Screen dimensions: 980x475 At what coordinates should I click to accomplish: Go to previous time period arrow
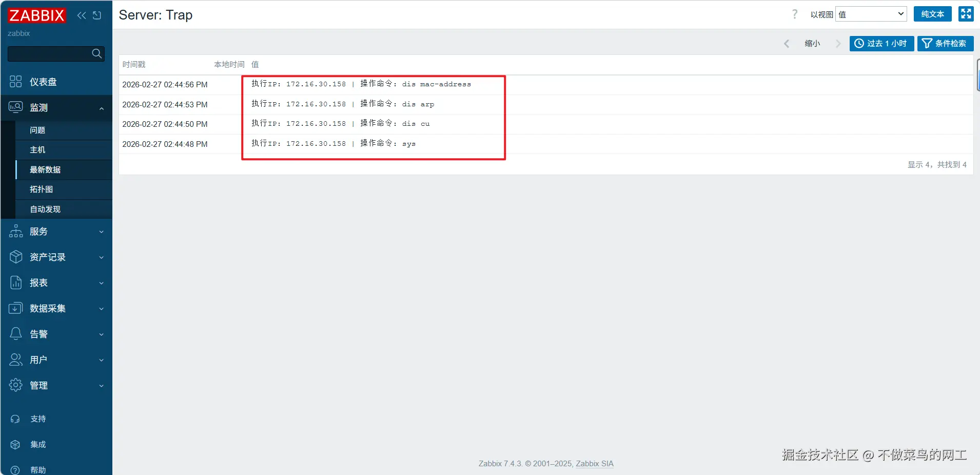click(x=787, y=44)
